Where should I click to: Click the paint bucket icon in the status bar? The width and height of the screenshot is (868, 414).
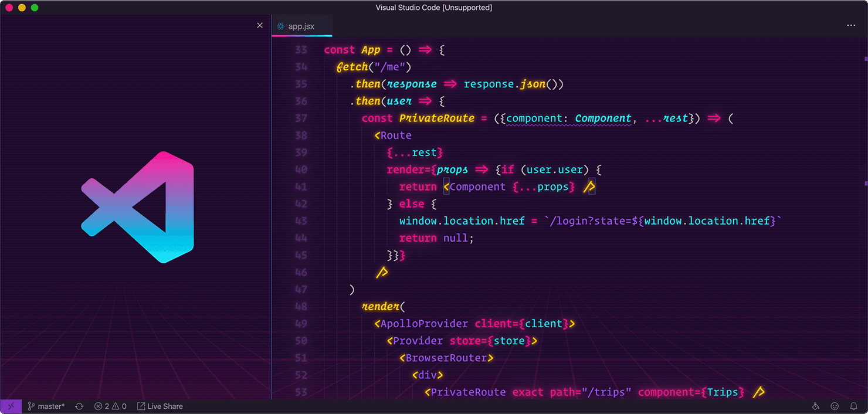click(815, 406)
